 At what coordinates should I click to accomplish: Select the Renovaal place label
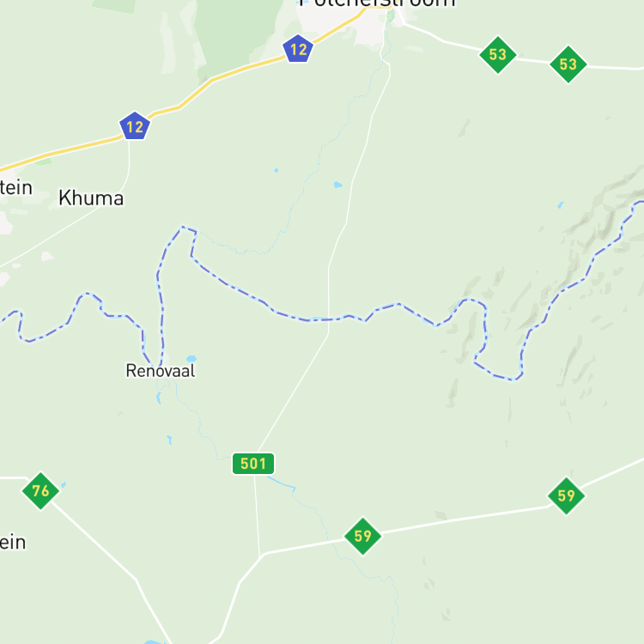pyautogui.click(x=161, y=370)
